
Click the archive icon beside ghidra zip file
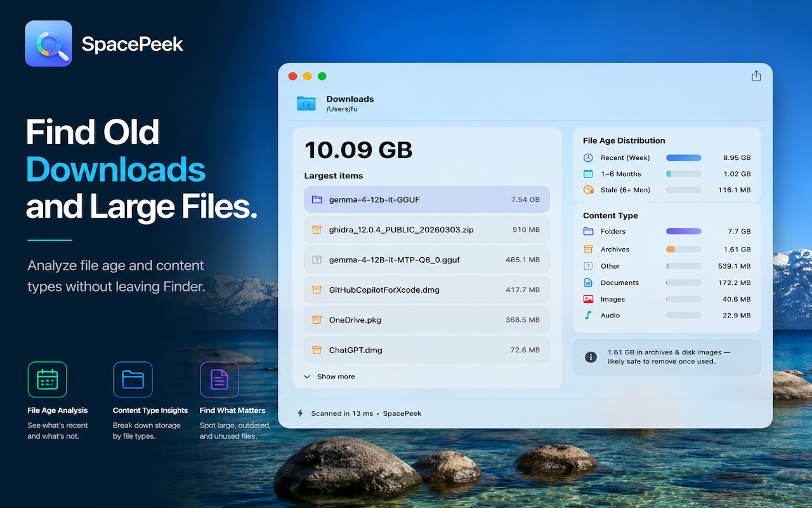coord(317,229)
